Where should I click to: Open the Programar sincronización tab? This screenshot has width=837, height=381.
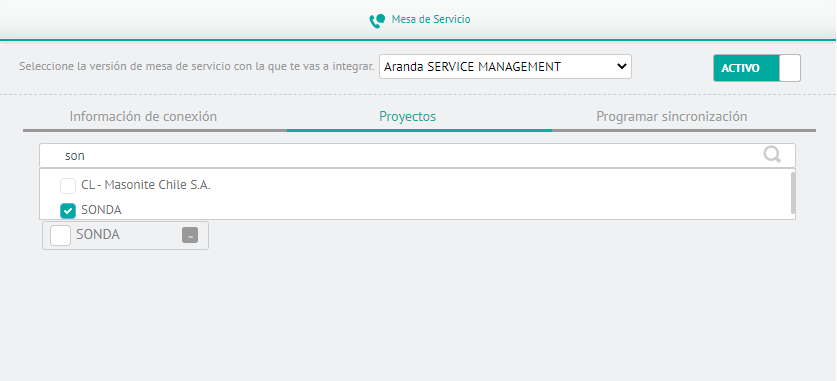[672, 116]
